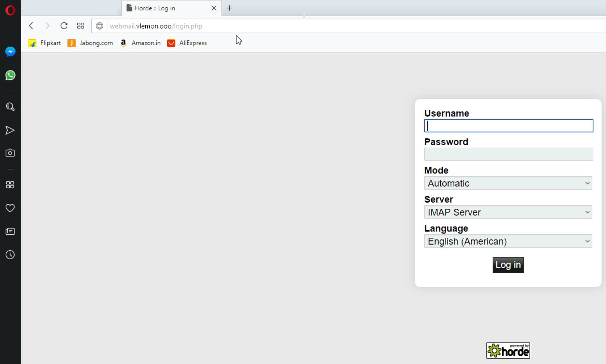Click the sidebar search magnifier icon
The image size is (606, 364).
click(10, 107)
